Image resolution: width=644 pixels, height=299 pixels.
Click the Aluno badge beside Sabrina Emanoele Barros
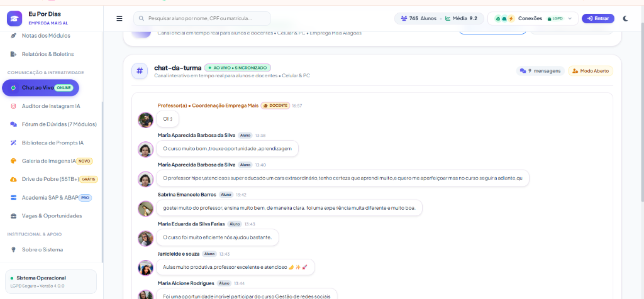point(226,194)
